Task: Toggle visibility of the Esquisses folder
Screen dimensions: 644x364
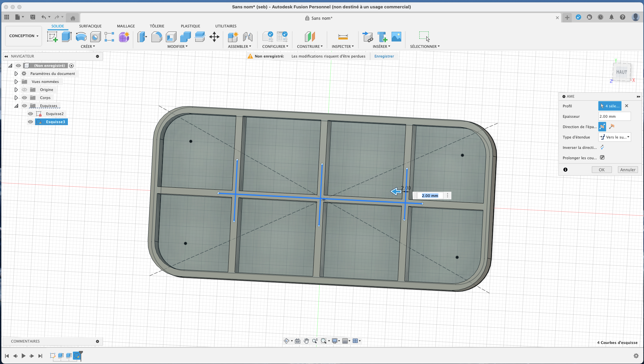Action: pos(24,106)
